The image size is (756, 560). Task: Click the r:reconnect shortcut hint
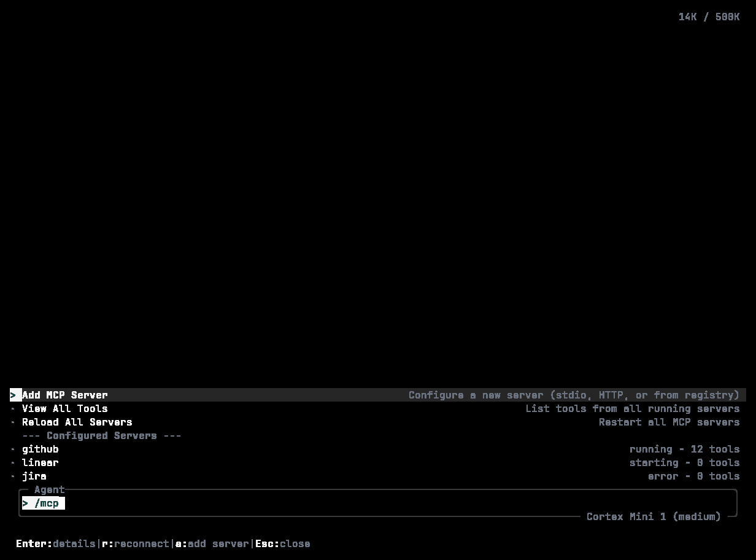point(136,543)
